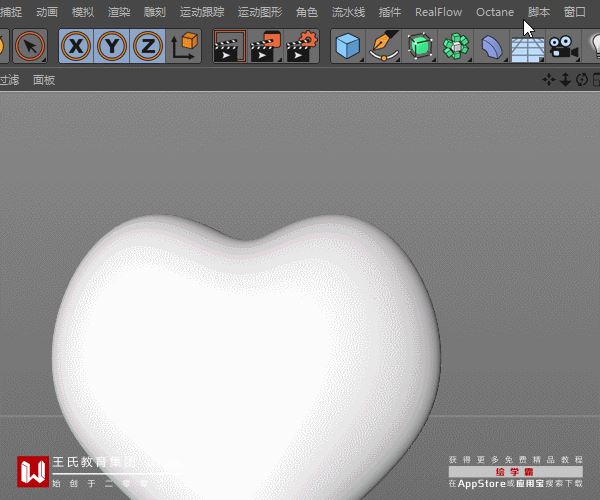Add an array modeling object
600x500 pixels.
click(455, 46)
